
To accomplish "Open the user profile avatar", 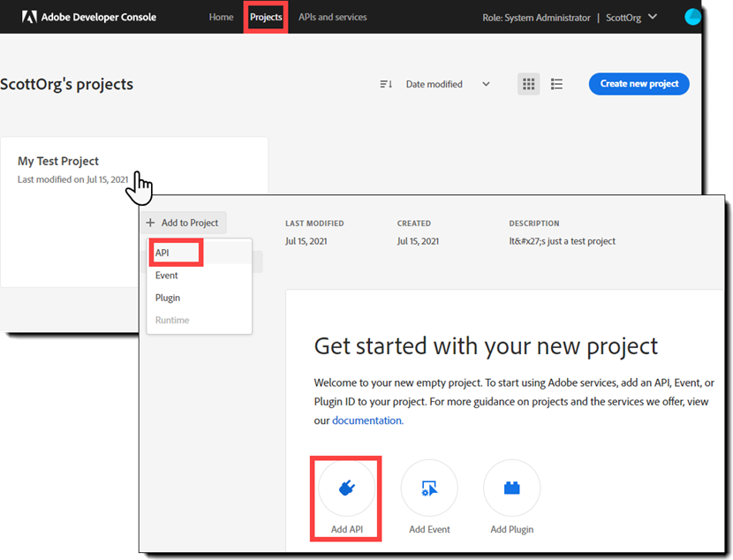I will coord(692,17).
